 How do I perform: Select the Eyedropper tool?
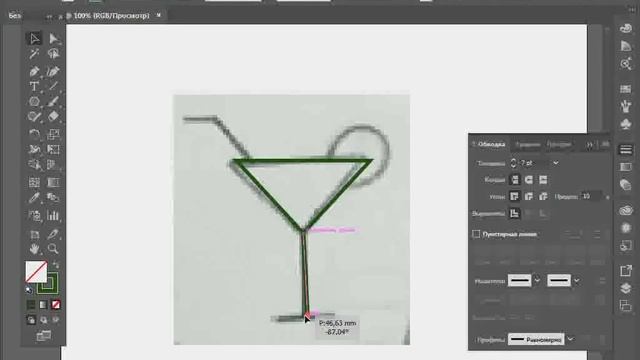coord(34,198)
